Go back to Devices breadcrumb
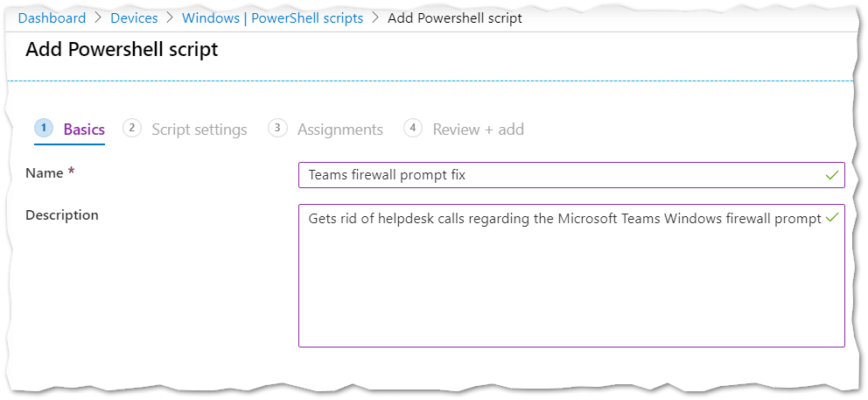The width and height of the screenshot is (868, 400). 134,18
